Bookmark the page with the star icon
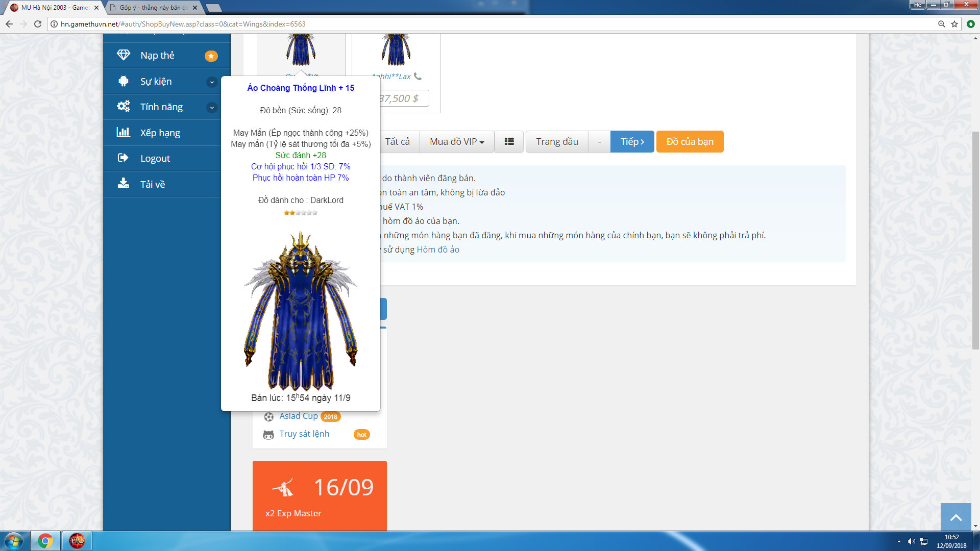 coord(954,24)
